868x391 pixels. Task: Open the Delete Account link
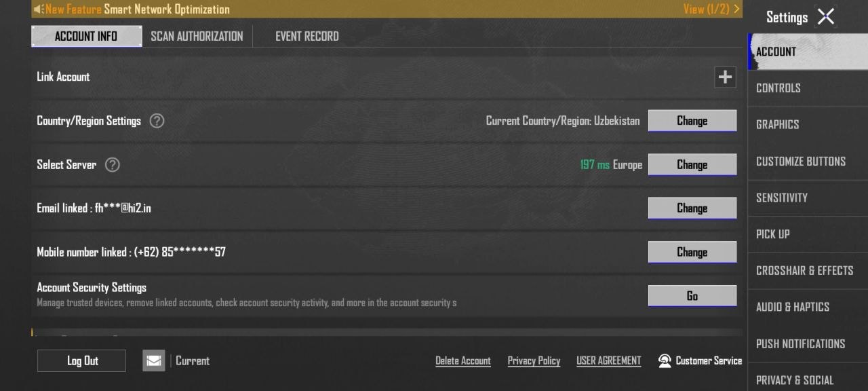point(463,361)
